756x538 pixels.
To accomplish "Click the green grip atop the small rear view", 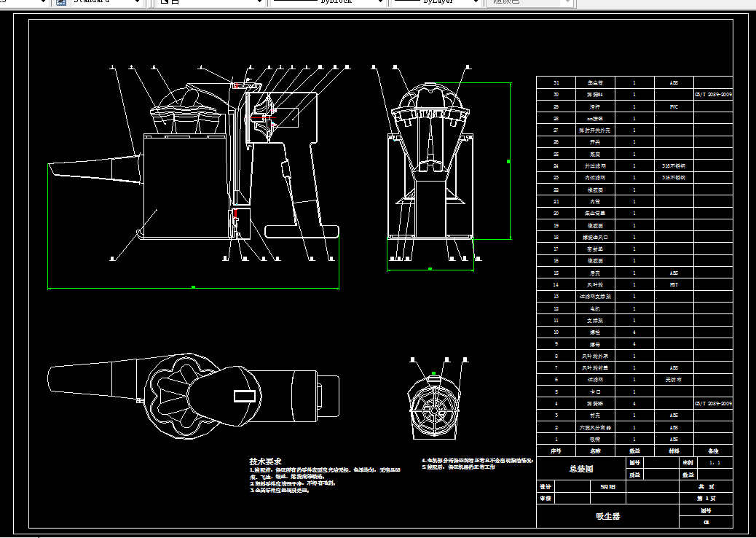I will point(434,373).
